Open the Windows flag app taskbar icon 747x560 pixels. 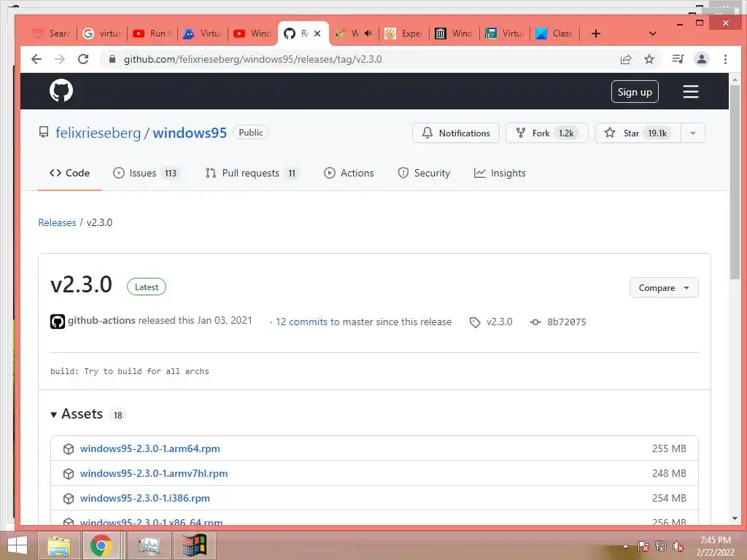pyautogui.click(x=194, y=545)
